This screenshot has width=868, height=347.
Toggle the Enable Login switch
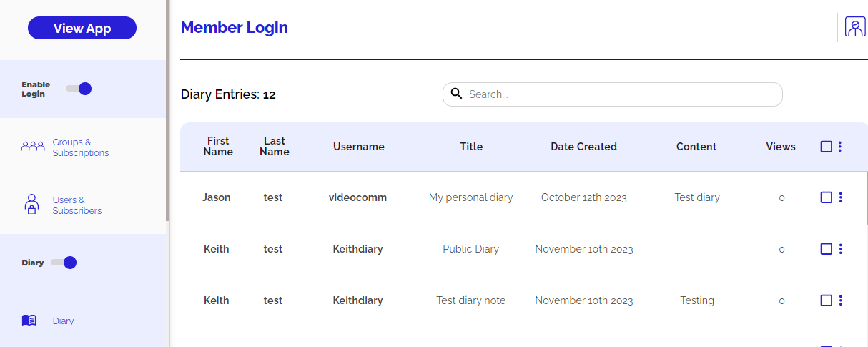79,89
